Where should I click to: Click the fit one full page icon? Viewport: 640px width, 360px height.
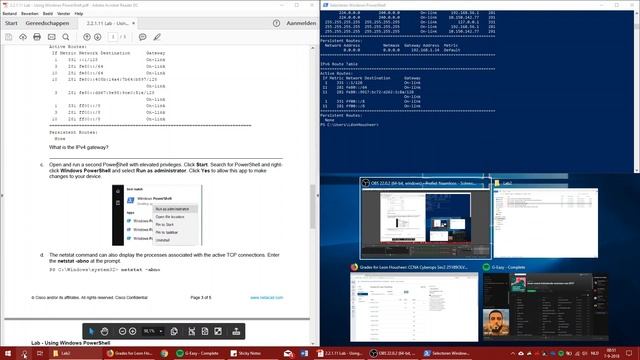(x=205, y=331)
